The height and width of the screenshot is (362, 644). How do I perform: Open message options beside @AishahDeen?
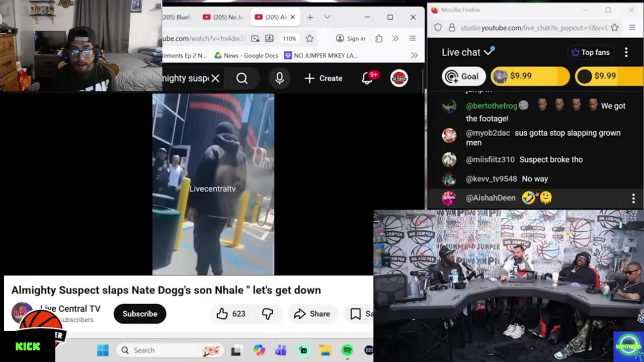[633, 198]
